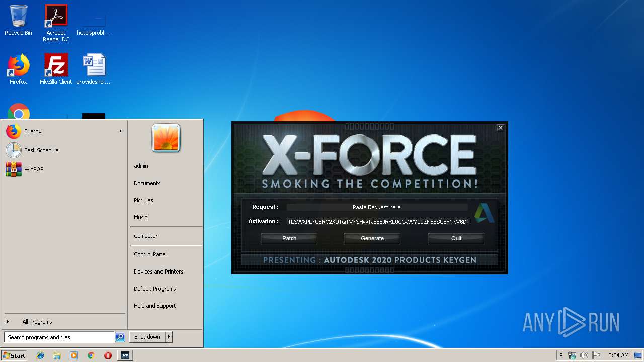The image size is (644, 362).
Task: Open Acrobat Reader DC desktop shortcut
Action: tap(56, 23)
